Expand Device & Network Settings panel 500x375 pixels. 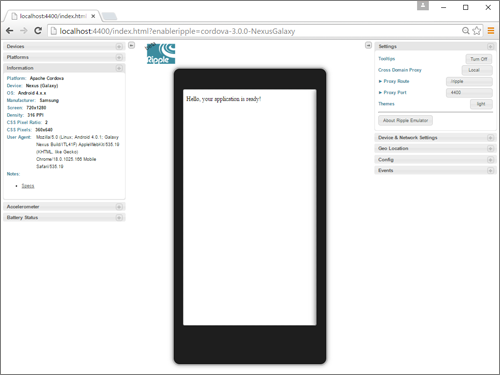coord(435,138)
